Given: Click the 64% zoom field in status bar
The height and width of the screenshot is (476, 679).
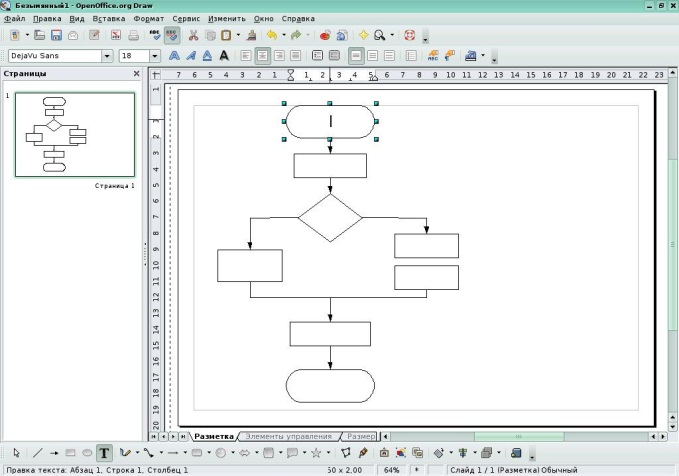Looking at the screenshot, I should 391,470.
